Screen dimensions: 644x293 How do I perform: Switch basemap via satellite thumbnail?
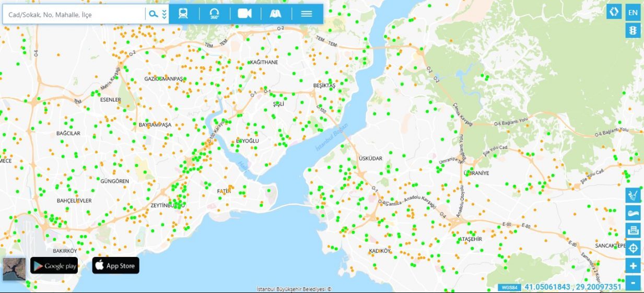pos(14,268)
